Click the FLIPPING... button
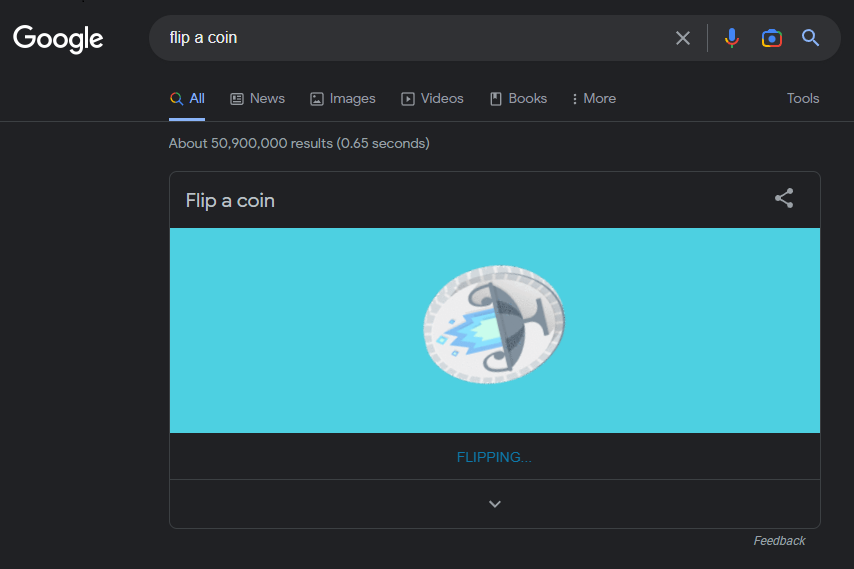Screen dimensions: 854x569 pos(494,457)
